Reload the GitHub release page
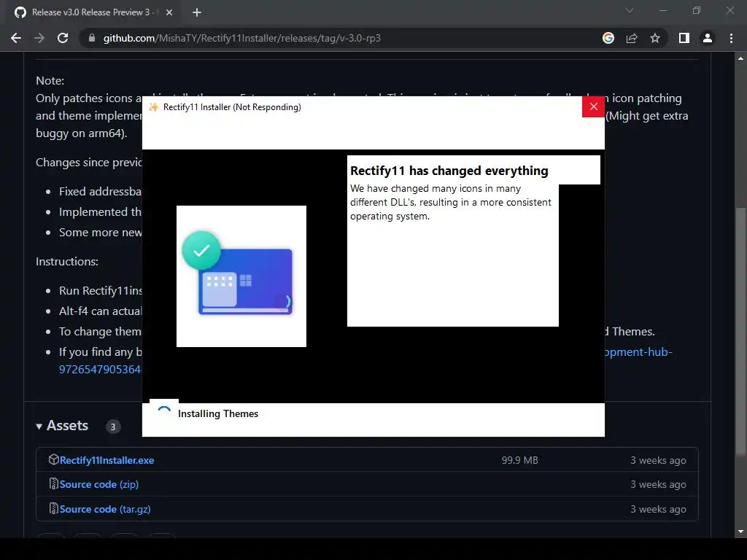Image resolution: width=747 pixels, height=560 pixels. point(63,38)
